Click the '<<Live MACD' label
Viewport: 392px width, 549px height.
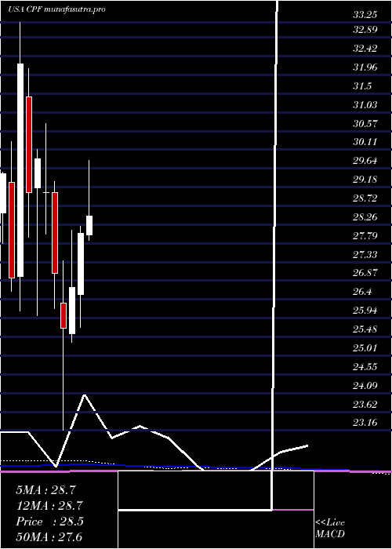330,529
